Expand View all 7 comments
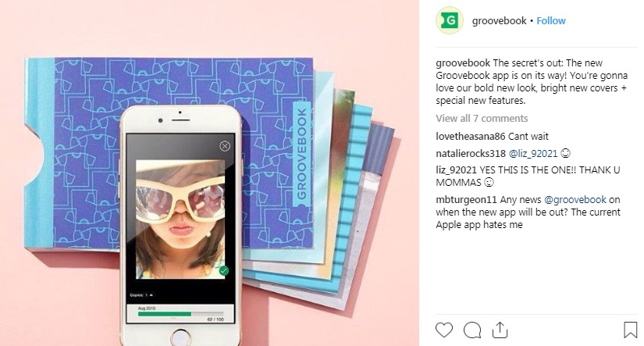 (482, 119)
